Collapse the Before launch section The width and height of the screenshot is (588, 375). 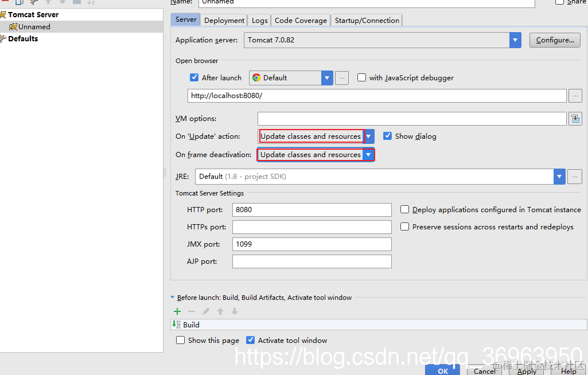pos(173,298)
